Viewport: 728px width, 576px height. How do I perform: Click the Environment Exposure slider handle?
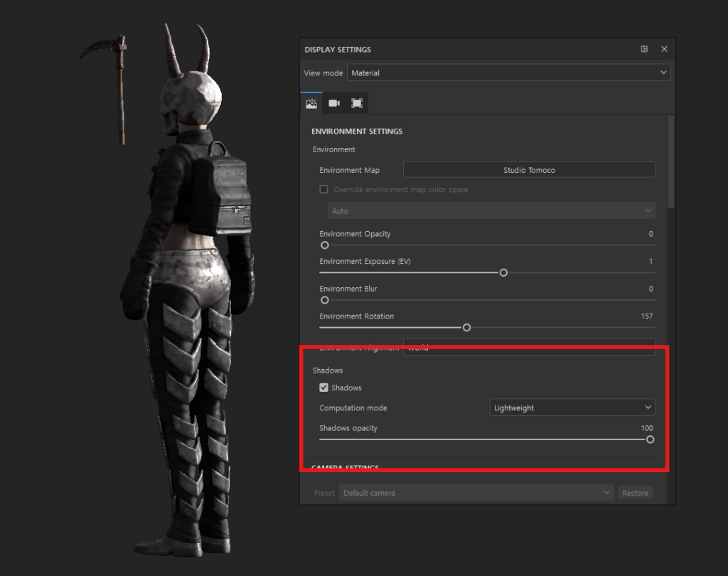point(503,272)
